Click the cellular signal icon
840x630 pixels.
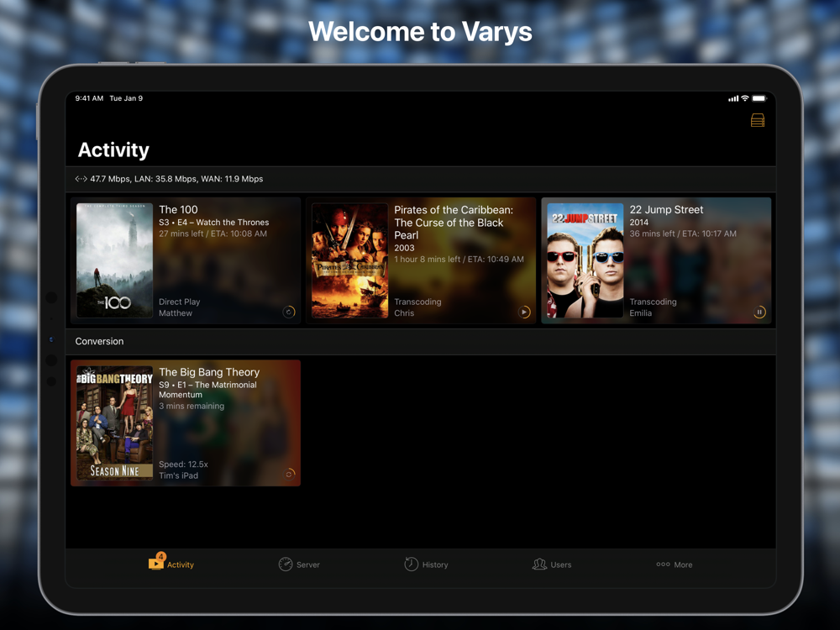(732, 98)
